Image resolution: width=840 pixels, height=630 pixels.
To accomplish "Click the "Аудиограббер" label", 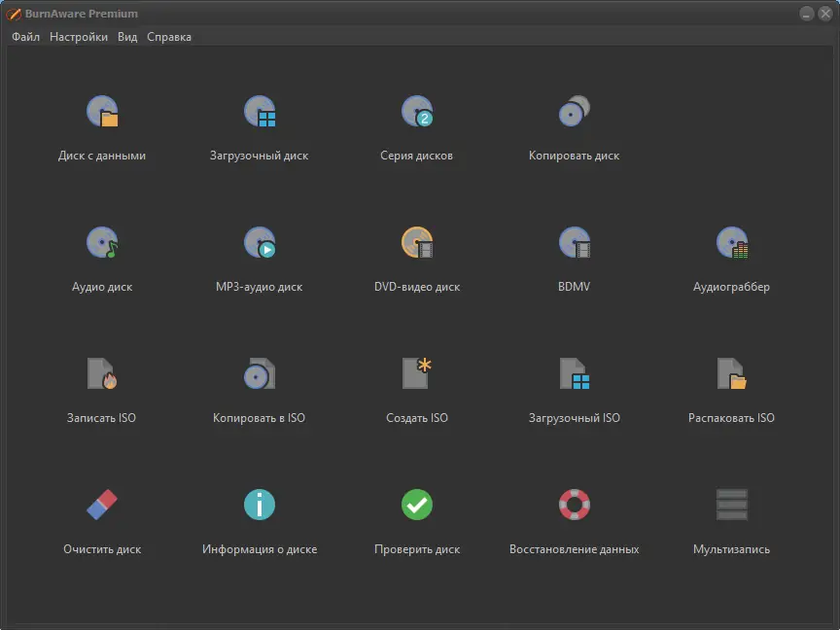I will 732,287.
